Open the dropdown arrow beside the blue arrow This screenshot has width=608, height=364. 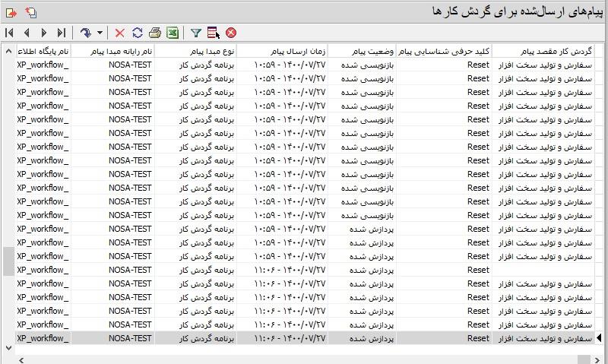click(x=100, y=33)
